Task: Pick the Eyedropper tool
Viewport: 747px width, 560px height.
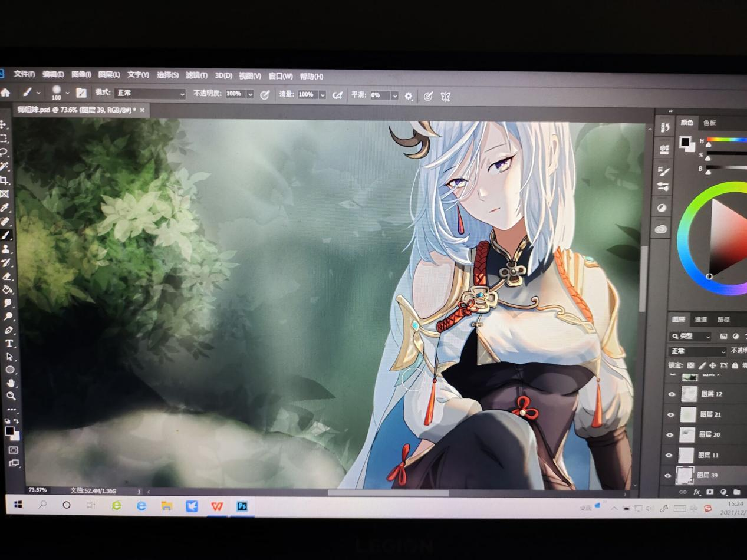Action: 5,208
